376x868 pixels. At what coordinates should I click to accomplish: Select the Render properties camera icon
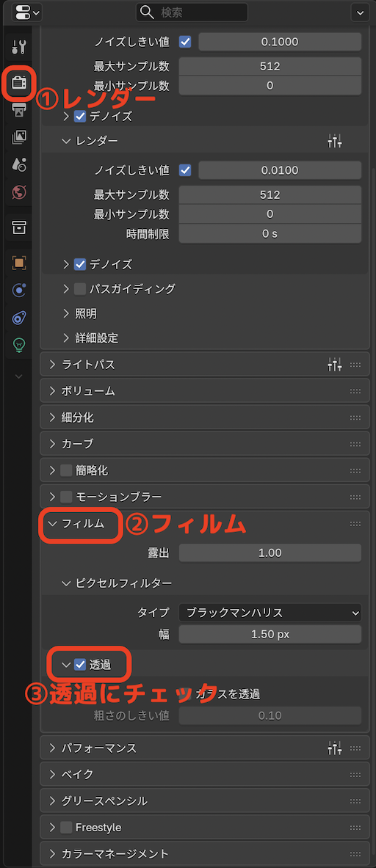click(x=19, y=82)
